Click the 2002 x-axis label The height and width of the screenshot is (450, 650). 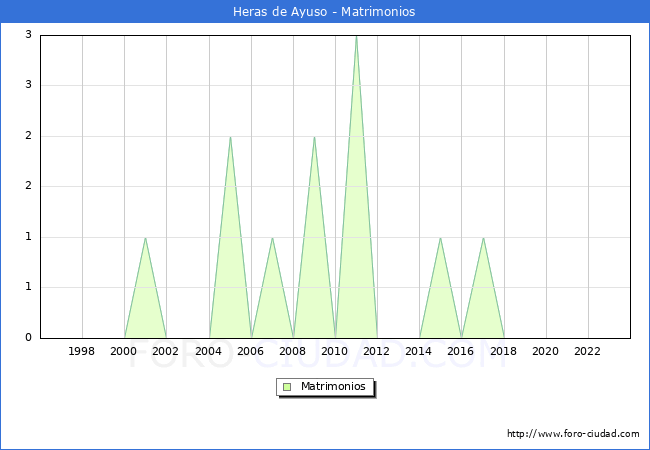(165, 351)
